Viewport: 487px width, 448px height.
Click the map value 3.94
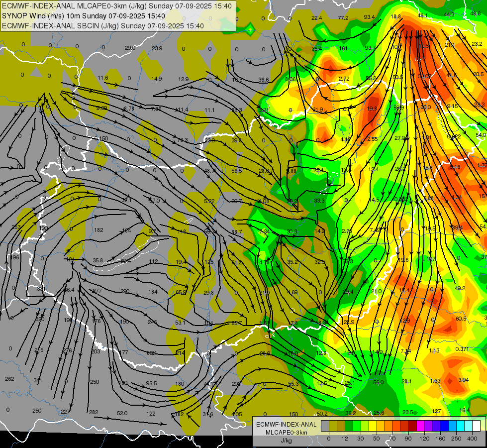pos(464,380)
